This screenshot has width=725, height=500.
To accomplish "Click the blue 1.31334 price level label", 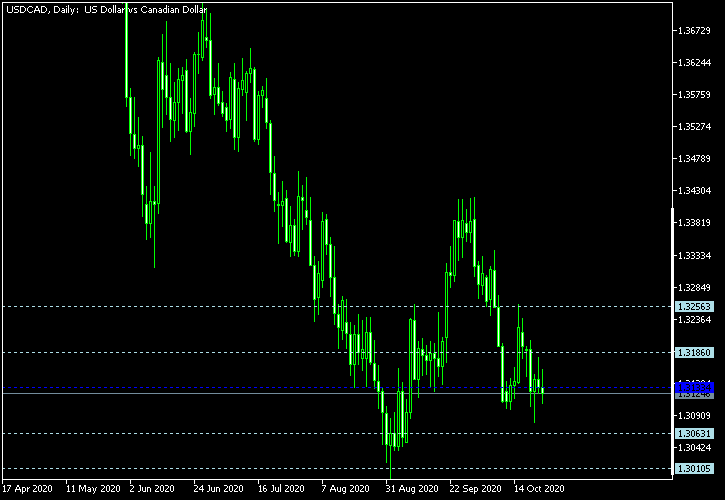I will (694, 387).
